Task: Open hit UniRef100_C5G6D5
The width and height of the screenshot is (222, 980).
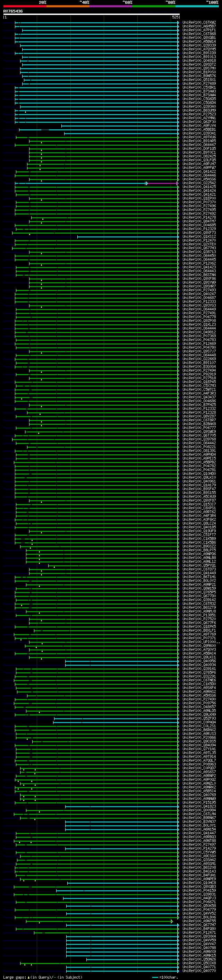Action: pyautogui.click(x=199, y=99)
